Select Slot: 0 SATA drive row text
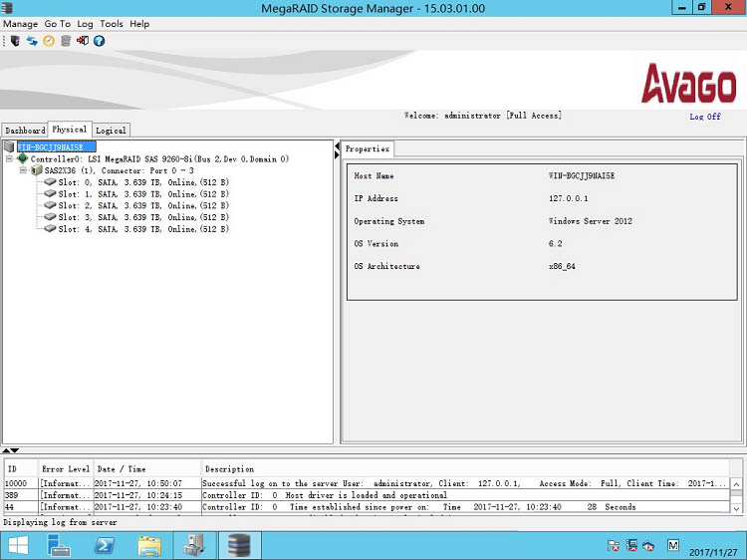The width and height of the screenshot is (747, 560). click(143, 182)
